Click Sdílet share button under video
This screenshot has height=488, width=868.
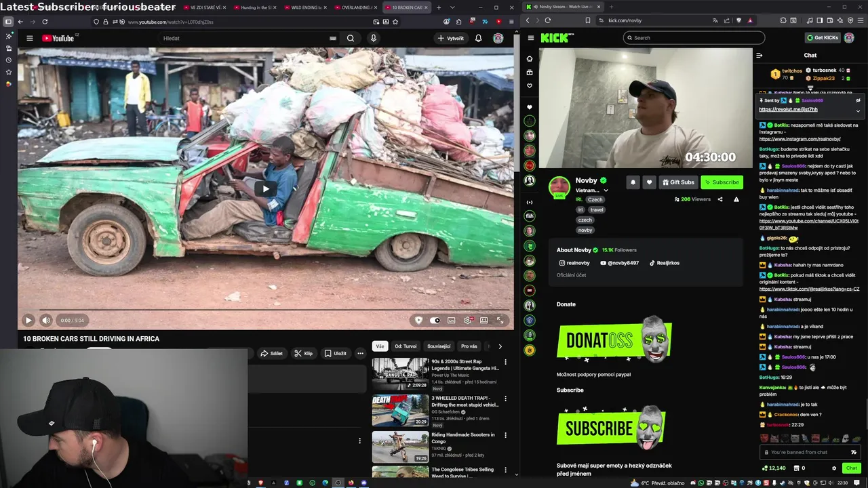point(271,353)
